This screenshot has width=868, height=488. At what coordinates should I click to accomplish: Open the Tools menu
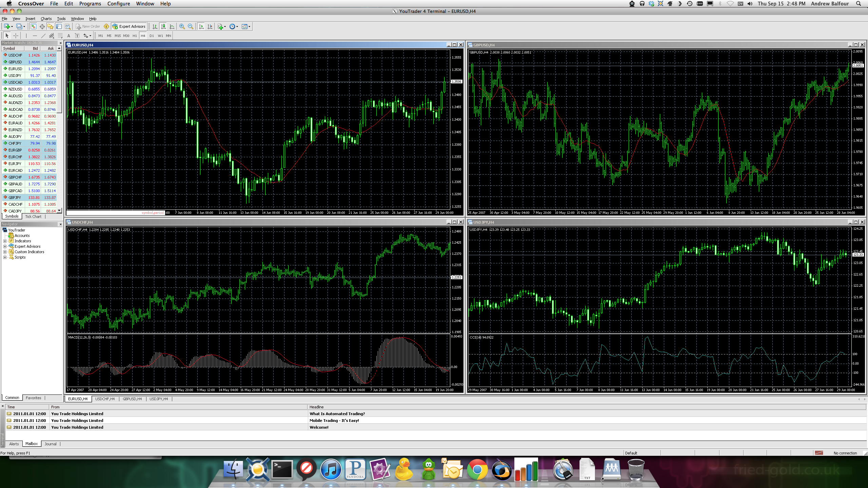(61, 19)
